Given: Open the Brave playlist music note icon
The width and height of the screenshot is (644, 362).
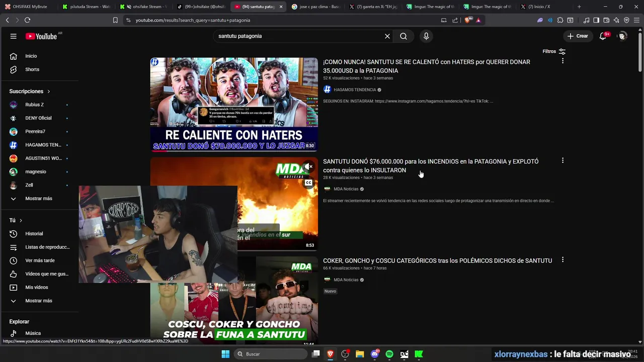Looking at the screenshot, I should tap(586, 20).
